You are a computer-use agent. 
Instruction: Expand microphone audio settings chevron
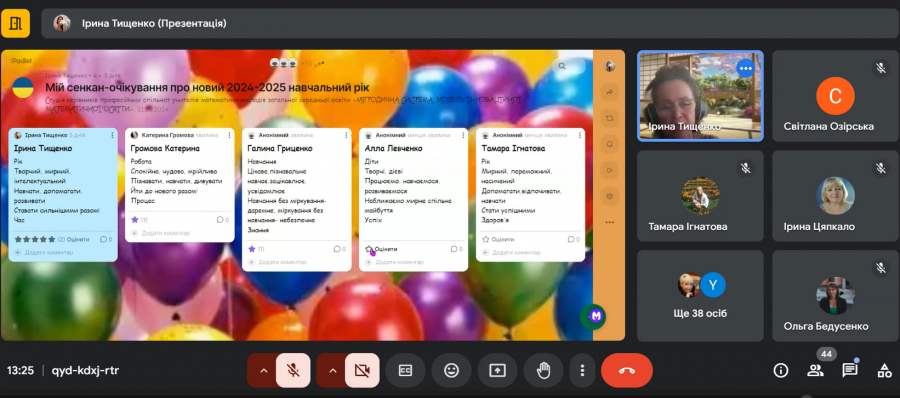(263, 370)
